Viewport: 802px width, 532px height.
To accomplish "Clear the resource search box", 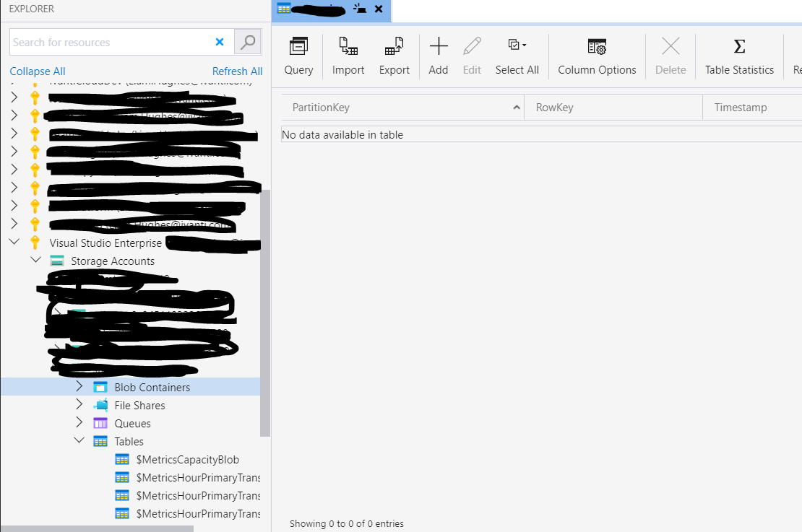I will (220, 42).
